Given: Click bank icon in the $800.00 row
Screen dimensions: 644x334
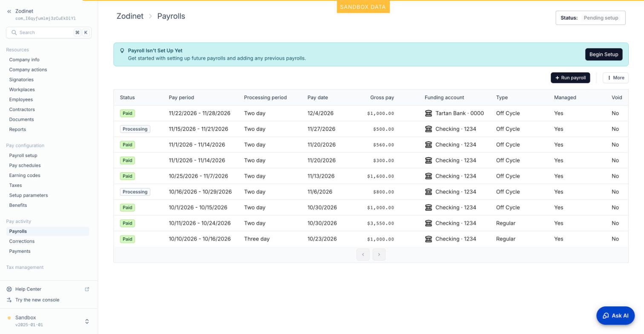Looking at the screenshot, I should tap(428, 192).
